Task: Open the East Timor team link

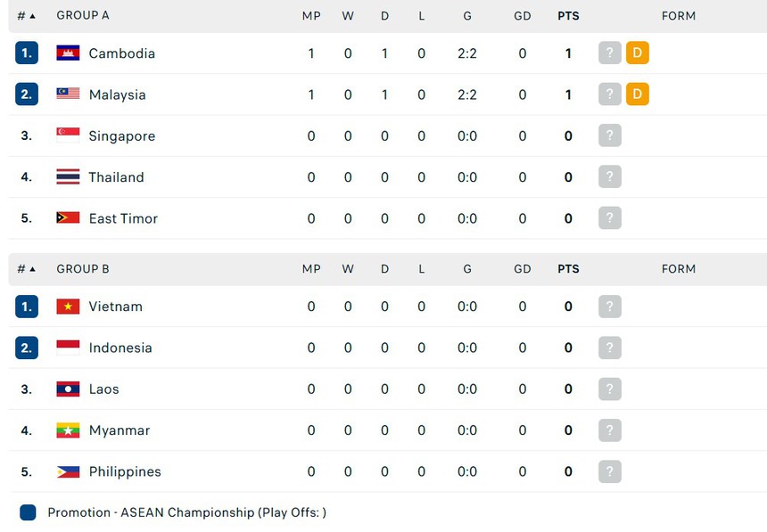Action: point(123,218)
